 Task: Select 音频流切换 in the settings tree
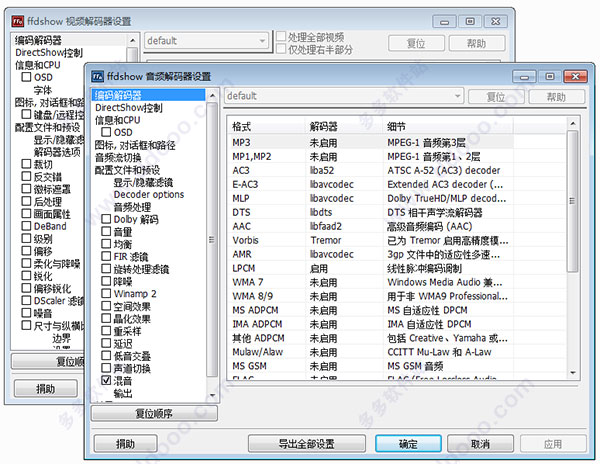point(118,157)
